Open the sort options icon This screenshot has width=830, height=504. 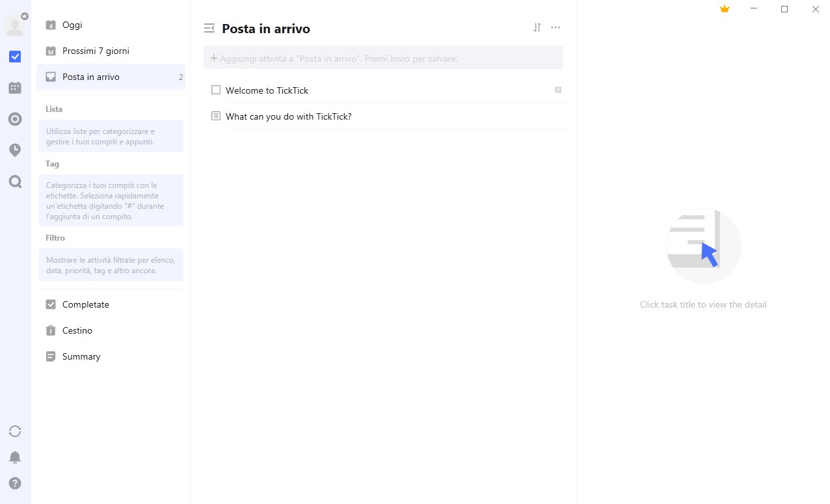[537, 27]
